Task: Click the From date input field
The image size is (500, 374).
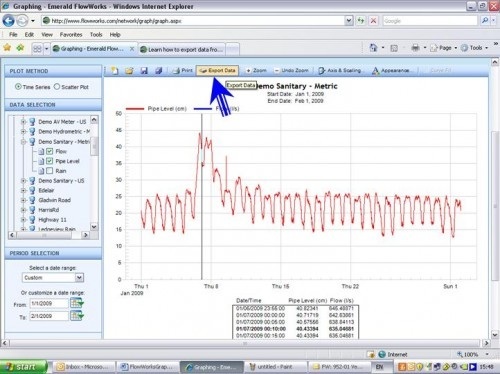Action: pyautogui.click(x=49, y=303)
